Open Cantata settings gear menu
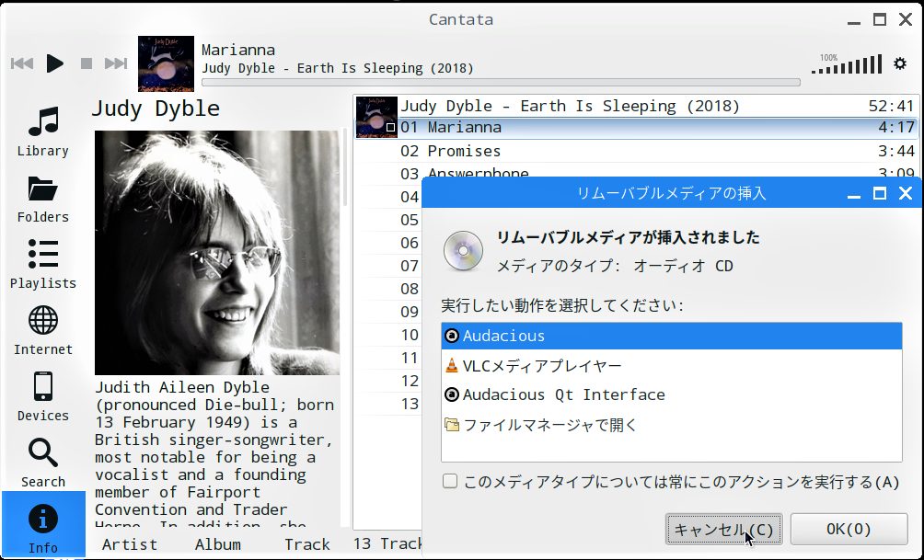The image size is (924, 560). point(900,63)
